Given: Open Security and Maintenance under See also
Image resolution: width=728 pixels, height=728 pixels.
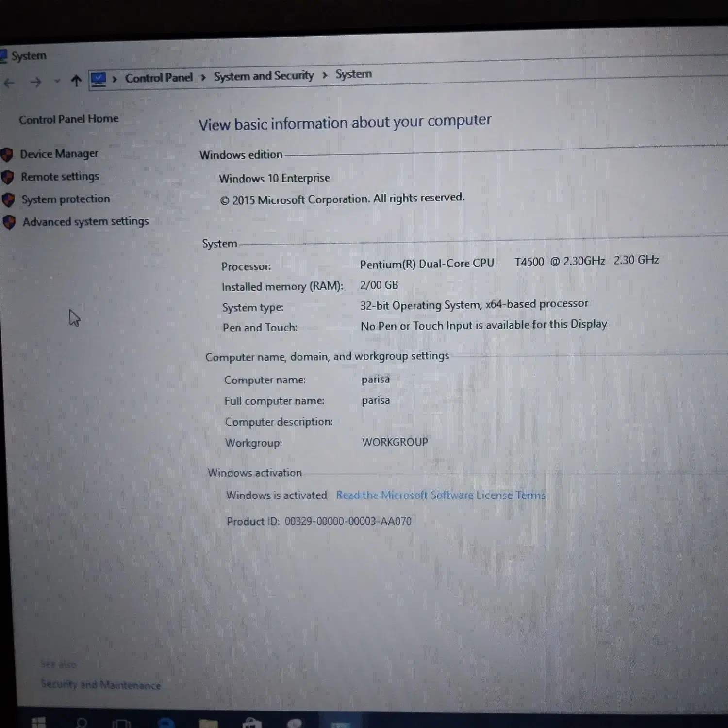Looking at the screenshot, I should [101, 685].
